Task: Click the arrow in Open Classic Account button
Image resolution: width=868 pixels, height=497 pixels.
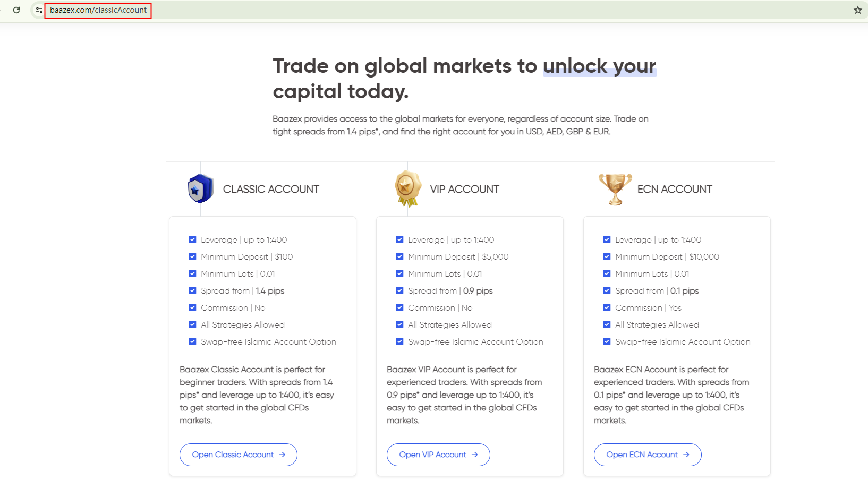Action: [282, 455]
